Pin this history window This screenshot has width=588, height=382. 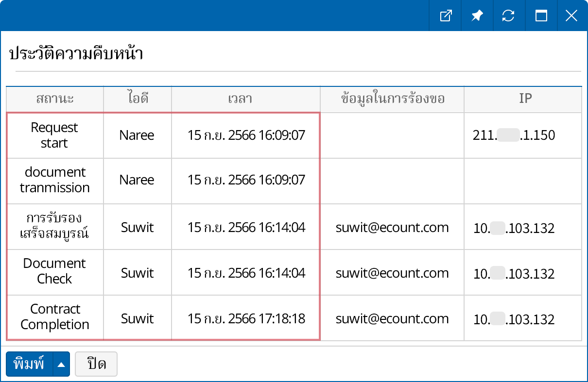click(x=477, y=16)
